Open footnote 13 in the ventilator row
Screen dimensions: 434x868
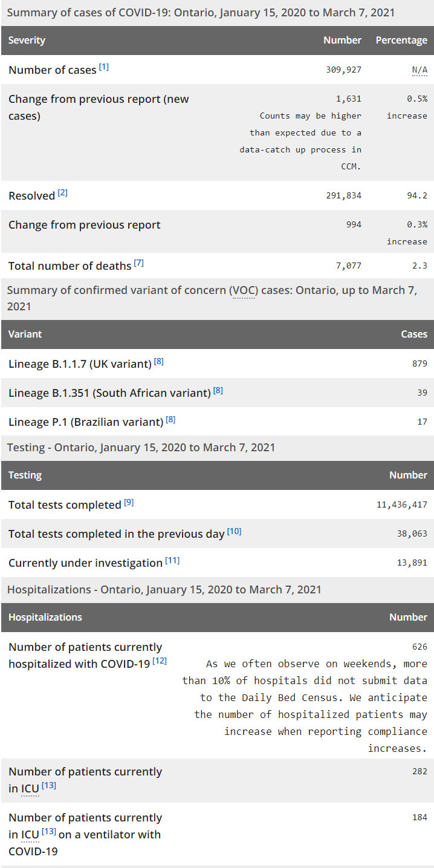[49, 832]
